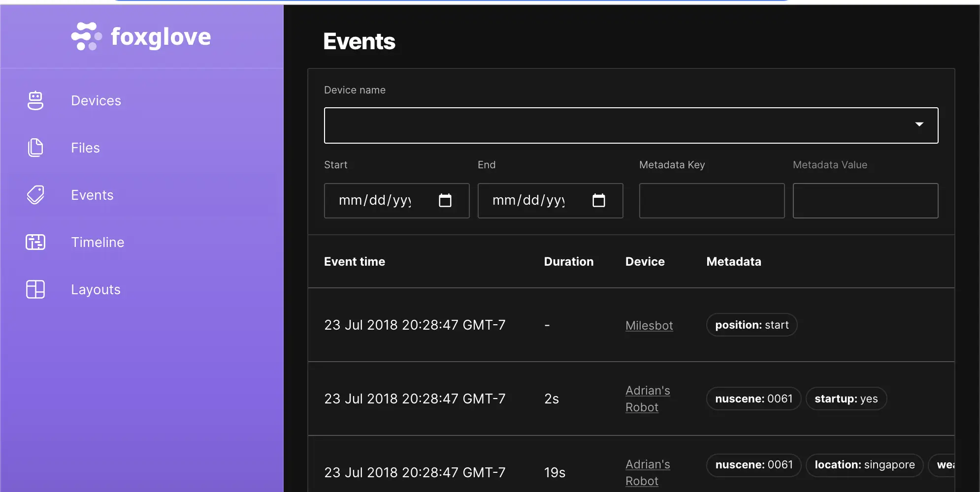Focus the Metadata Key input field
This screenshot has height=492, width=980.
pos(712,201)
